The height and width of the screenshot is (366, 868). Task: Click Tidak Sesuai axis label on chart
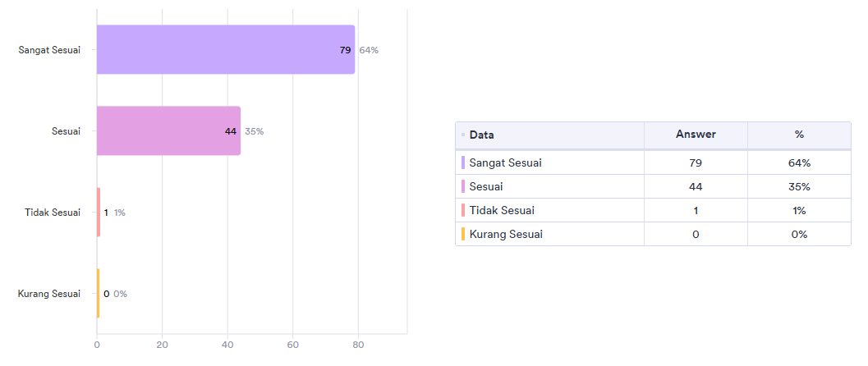coord(53,213)
